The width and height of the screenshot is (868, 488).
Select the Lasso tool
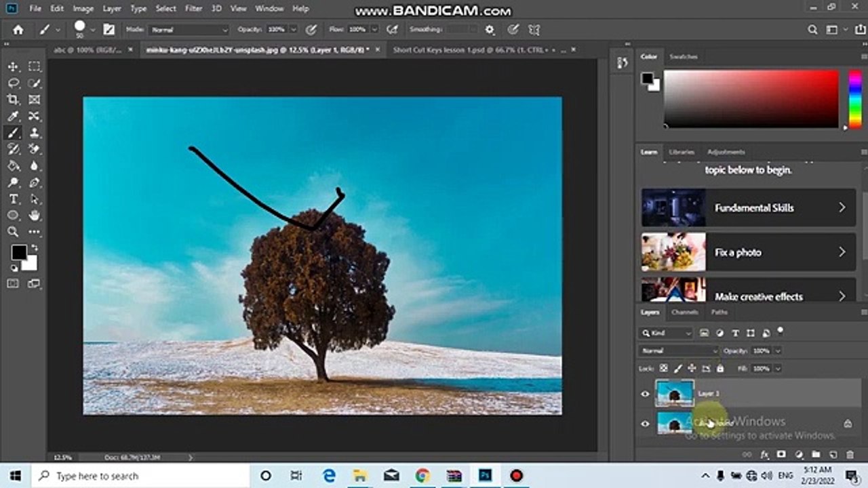pos(13,83)
